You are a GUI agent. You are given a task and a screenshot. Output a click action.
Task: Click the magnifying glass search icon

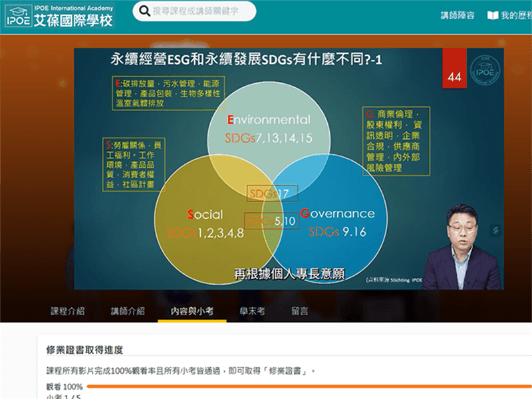point(144,11)
